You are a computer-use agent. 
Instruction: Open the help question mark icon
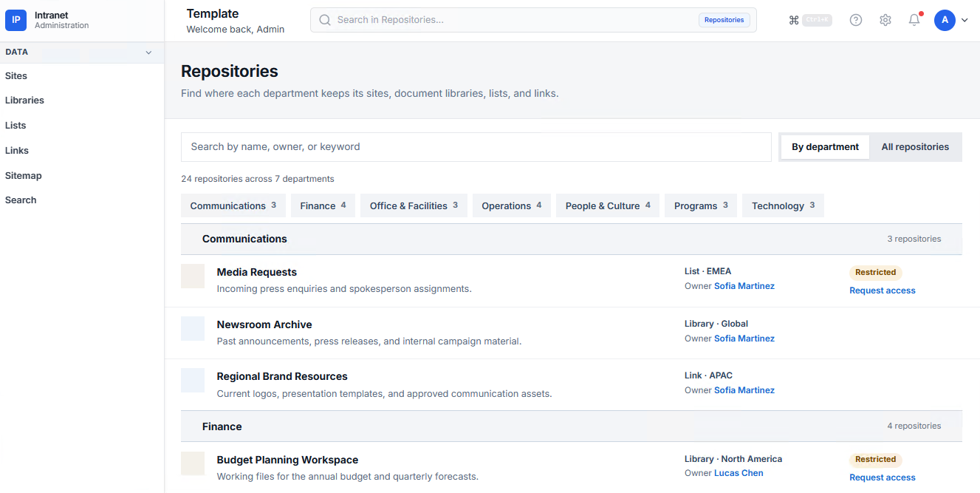[856, 20]
